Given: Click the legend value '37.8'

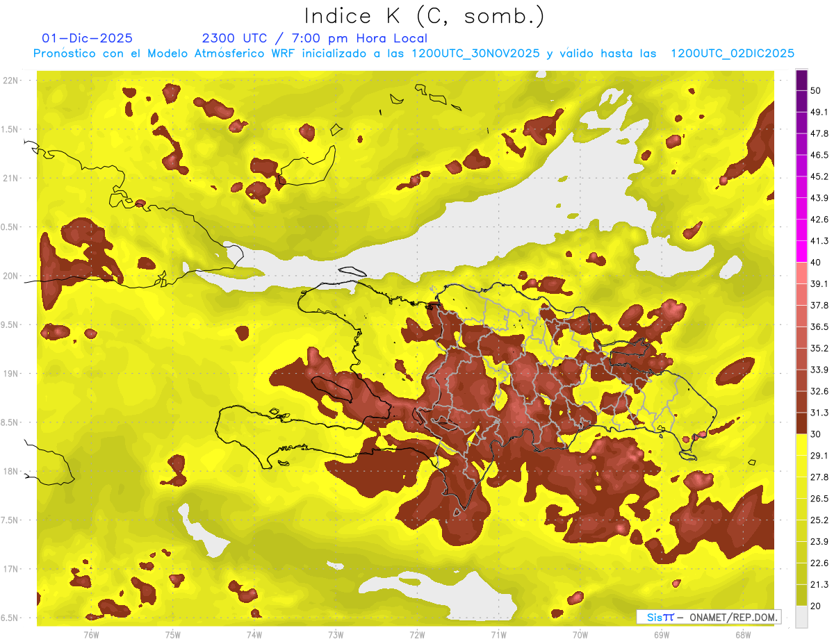Looking at the screenshot, I should [819, 306].
